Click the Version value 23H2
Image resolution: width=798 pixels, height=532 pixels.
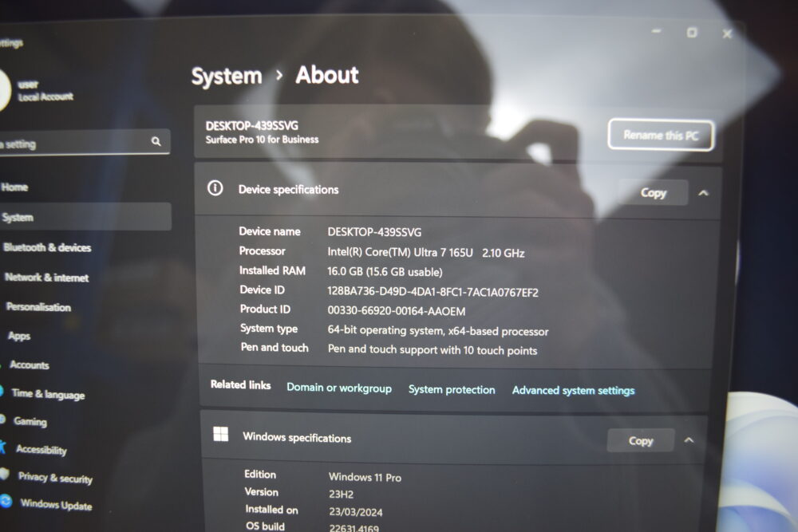pyautogui.click(x=341, y=494)
